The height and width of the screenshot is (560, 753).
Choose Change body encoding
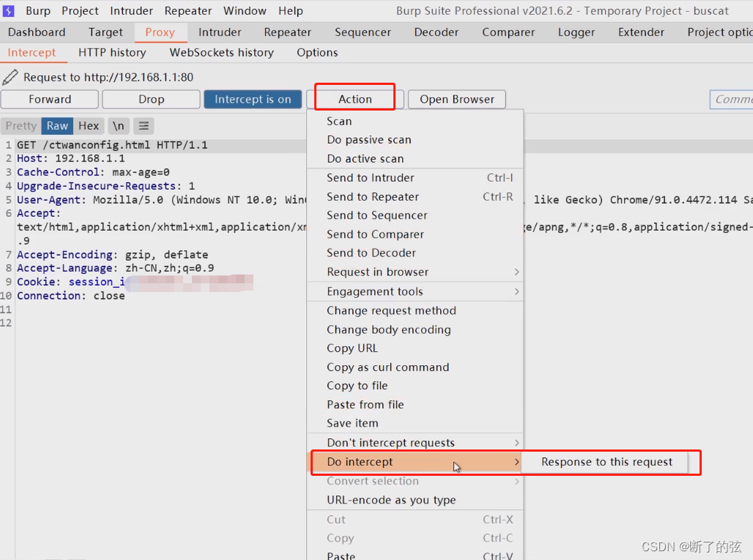[415, 329]
